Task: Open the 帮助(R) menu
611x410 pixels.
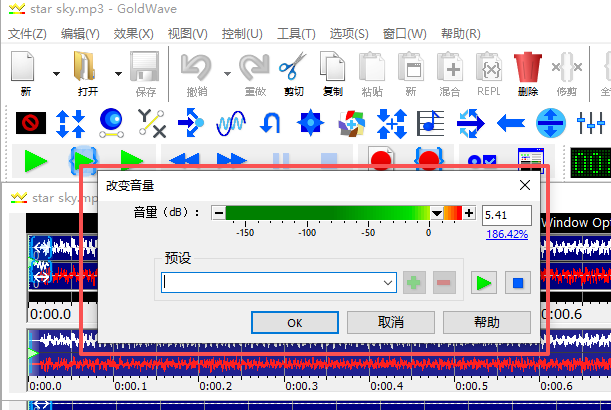Action: click(461, 34)
